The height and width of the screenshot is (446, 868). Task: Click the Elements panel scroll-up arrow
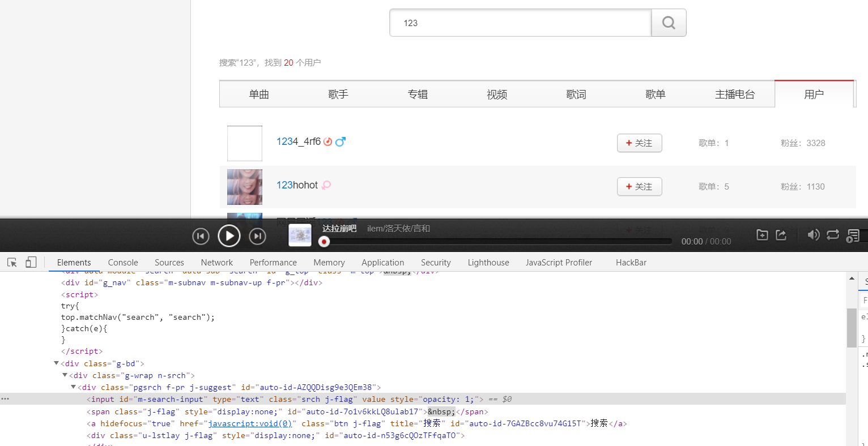852,278
